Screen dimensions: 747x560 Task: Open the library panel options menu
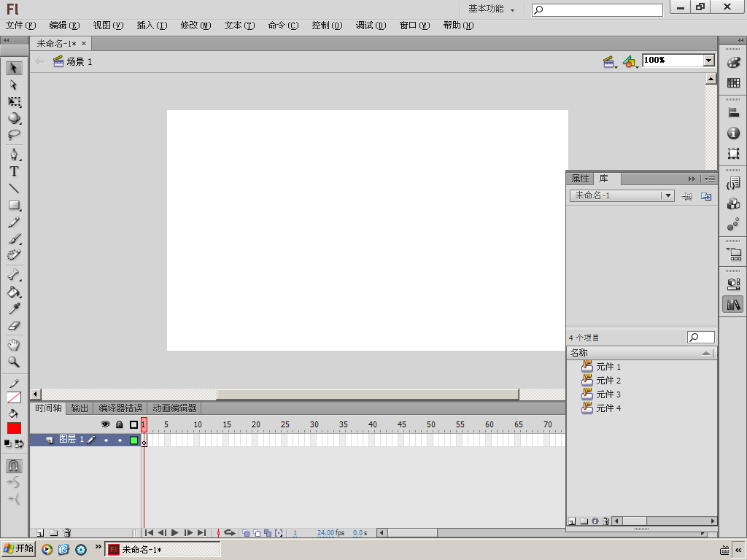[x=710, y=179]
